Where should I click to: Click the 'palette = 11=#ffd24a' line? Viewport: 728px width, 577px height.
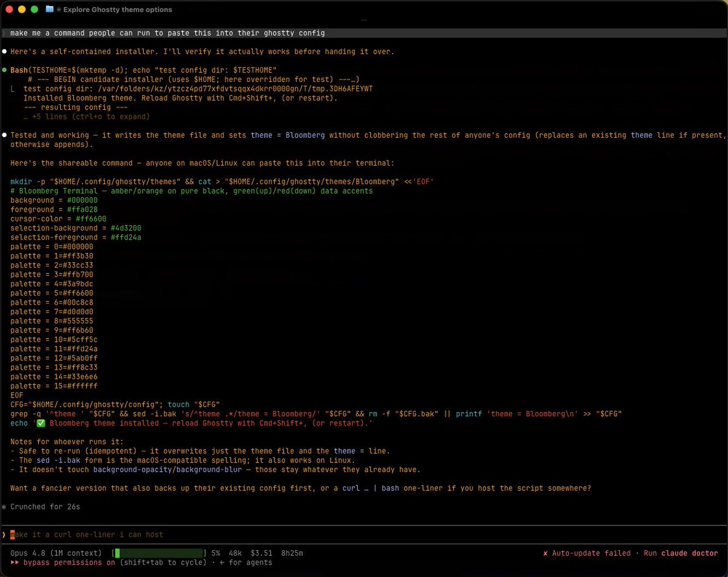click(x=54, y=349)
